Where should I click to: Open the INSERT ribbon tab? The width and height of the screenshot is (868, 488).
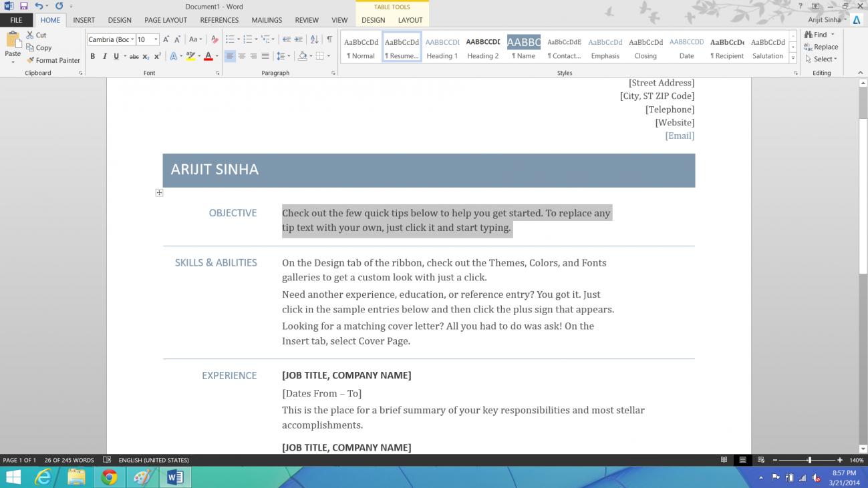pyautogui.click(x=84, y=20)
